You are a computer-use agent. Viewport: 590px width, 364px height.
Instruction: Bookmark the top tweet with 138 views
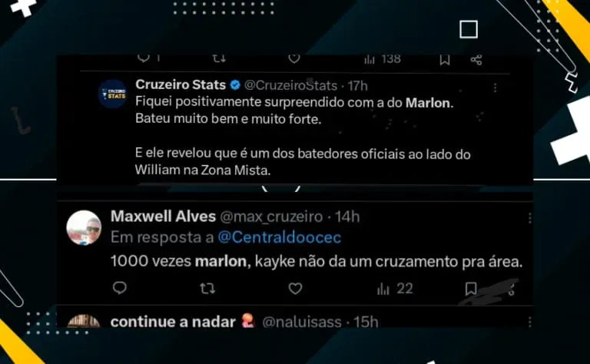point(445,59)
